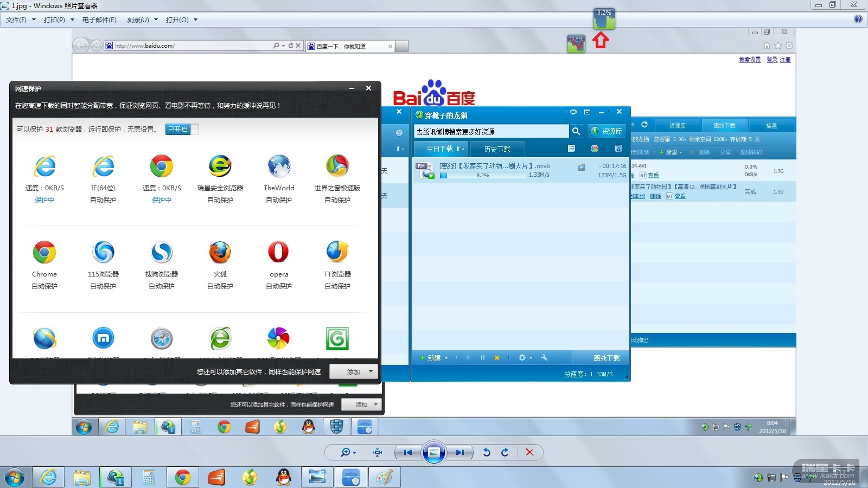The width and height of the screenshot is (868, 488).
Task: Toggle the 已开启 speed protection switch
Action: coord(182,129)
